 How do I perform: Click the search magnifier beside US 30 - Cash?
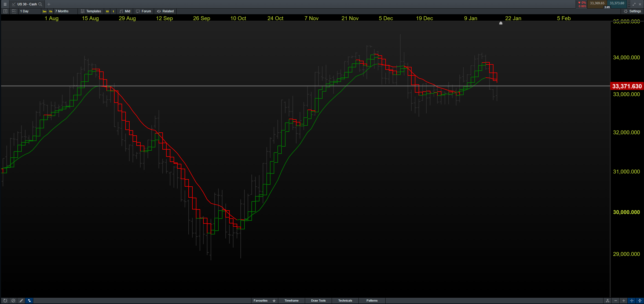[40, 4]
